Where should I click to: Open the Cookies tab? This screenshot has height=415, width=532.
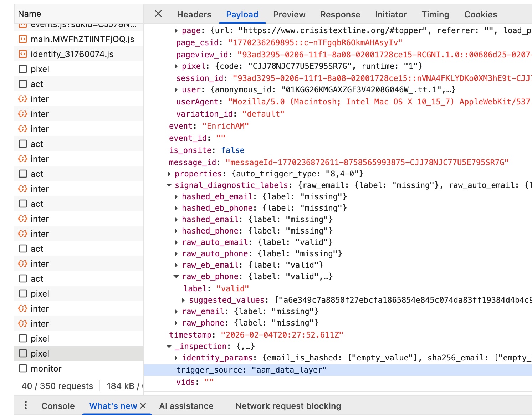(x=480, y=14)
